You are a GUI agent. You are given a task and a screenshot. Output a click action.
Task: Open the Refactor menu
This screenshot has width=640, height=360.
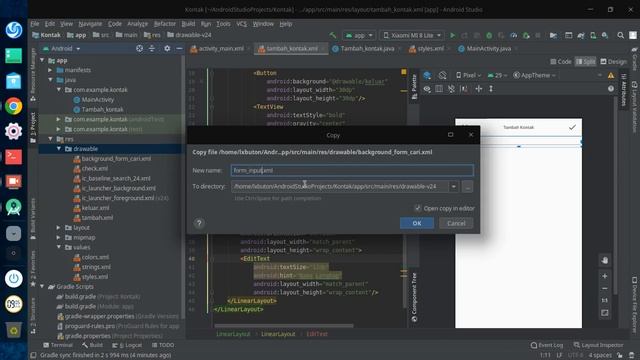[164, 24]
